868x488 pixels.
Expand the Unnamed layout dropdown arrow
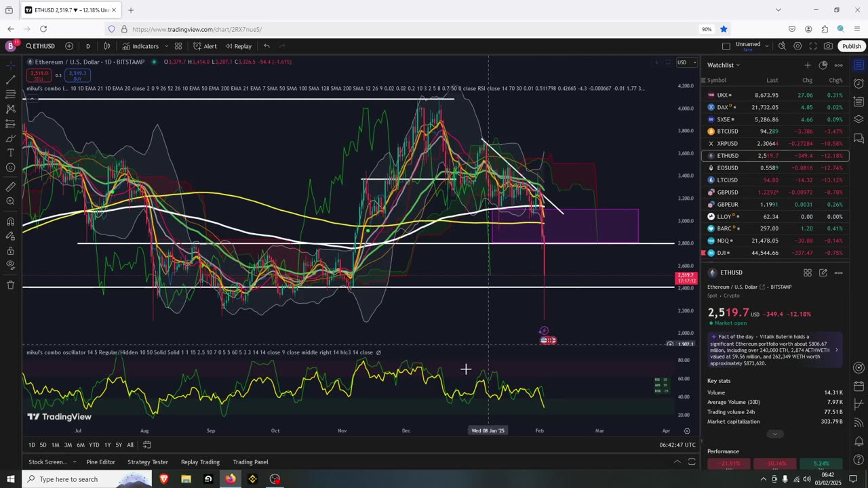[x=767, y=45]
